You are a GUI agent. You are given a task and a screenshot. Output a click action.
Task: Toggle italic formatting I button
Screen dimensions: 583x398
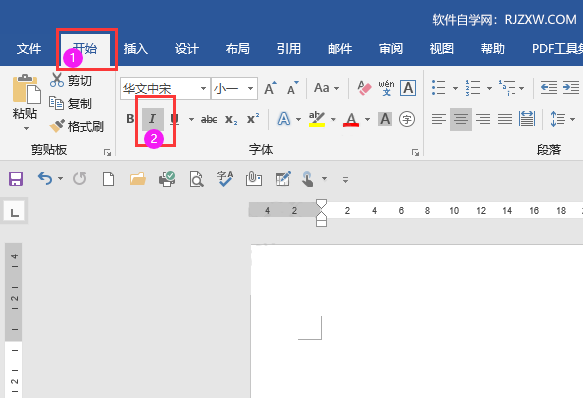click(x=152, y=119)
